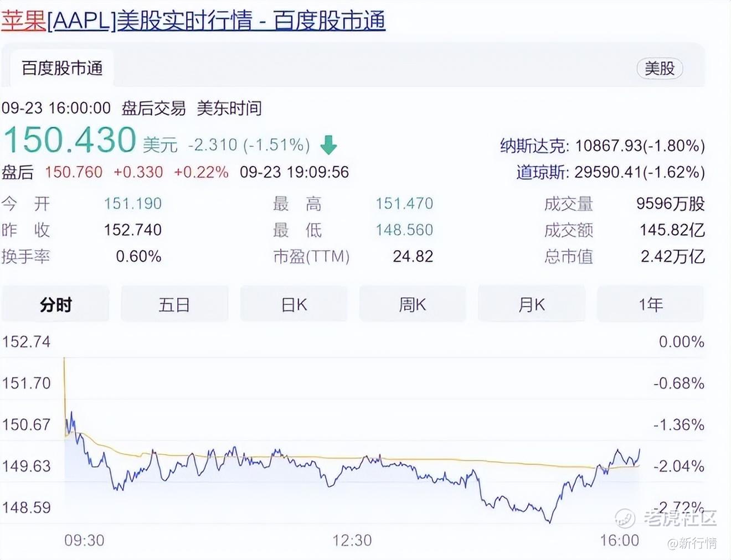This screenshot has width=731, height=560.
Task: Click the 成交量 value 9596万股
Action: pos(671,204)
